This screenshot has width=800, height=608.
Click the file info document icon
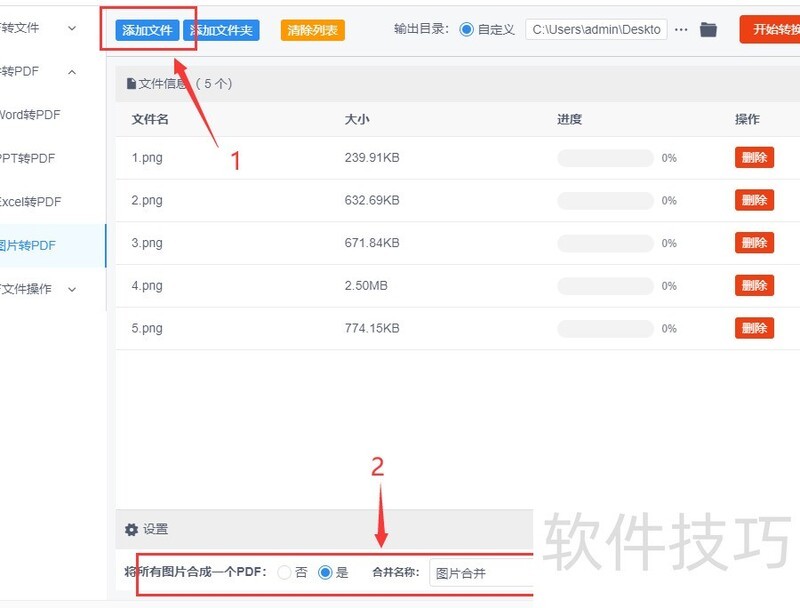point(131,84)
